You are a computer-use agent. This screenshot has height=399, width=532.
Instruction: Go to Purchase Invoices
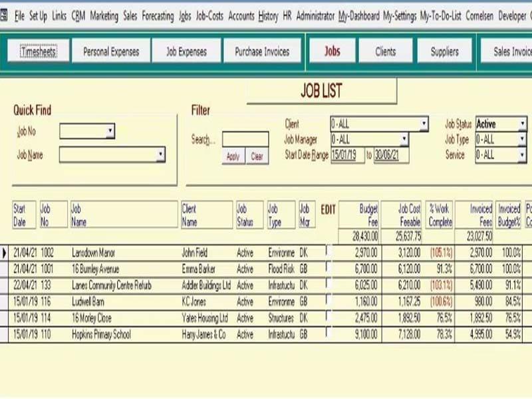(262, 51)
